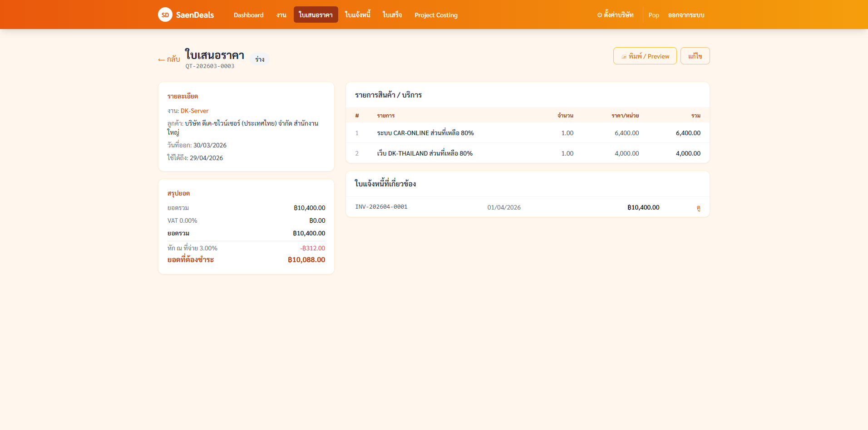Go to Dashboard menu
The image size is (868, 430).
248,15
